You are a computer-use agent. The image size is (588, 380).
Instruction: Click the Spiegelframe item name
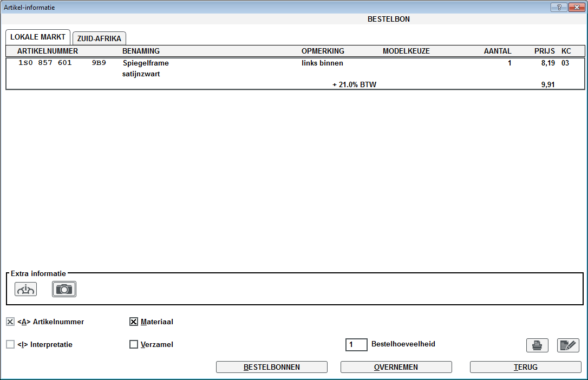[146, 63]
